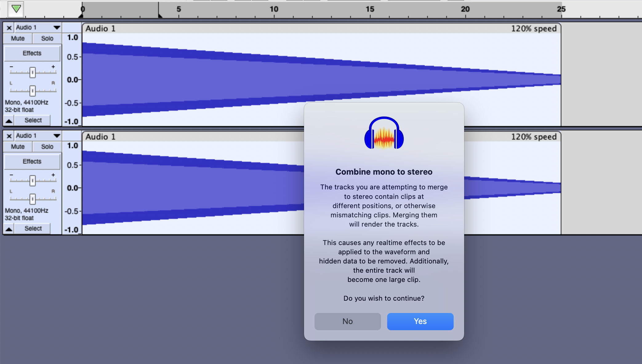Open Effects for the second track
Image resolution: width=642 pixels, height=364 pixels.
pyautogui.click(x=32, y=161)
